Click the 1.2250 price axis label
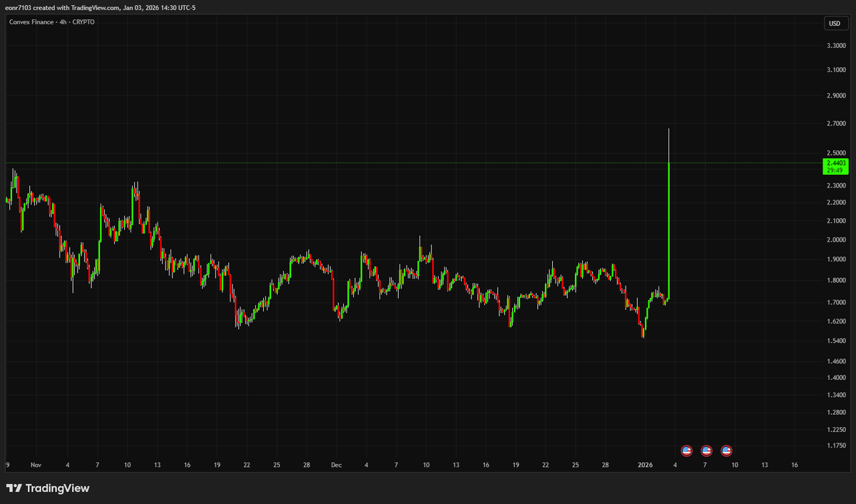Image resolution: width=856 pixels, height=504 pixels. pyautogui.click(x=836, y=429)
